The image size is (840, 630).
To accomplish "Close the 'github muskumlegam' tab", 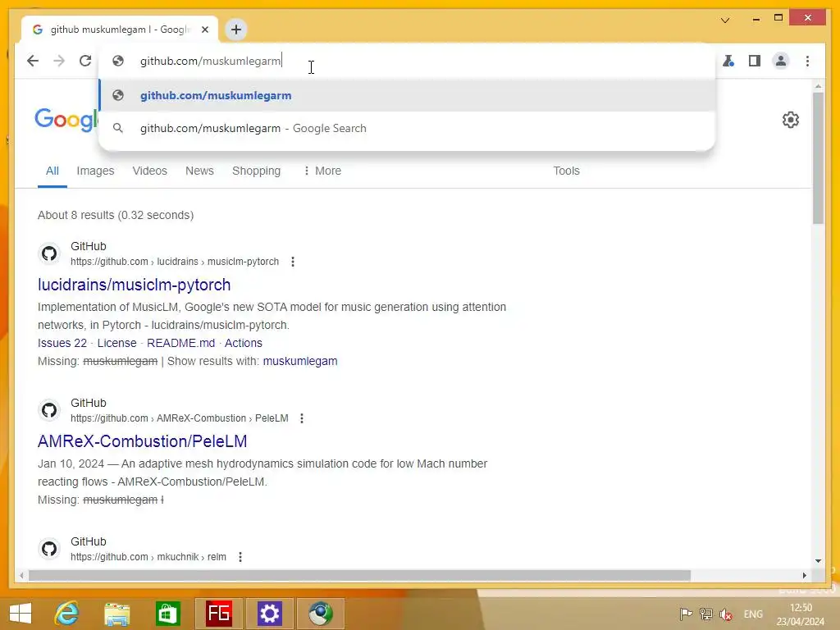I will click(204, 30).
